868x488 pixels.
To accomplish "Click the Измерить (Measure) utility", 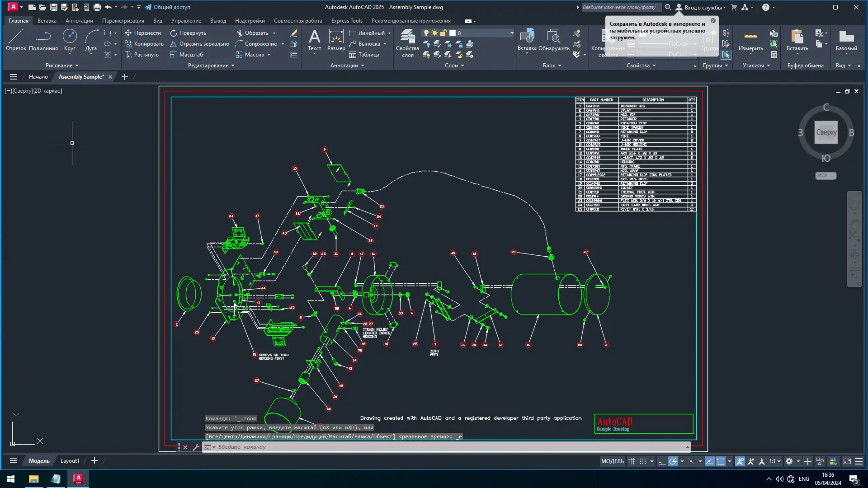I will tap(750, 40).
